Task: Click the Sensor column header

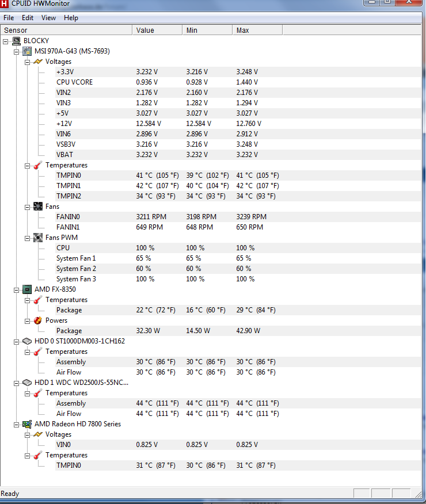Action: tap(66, 30)
